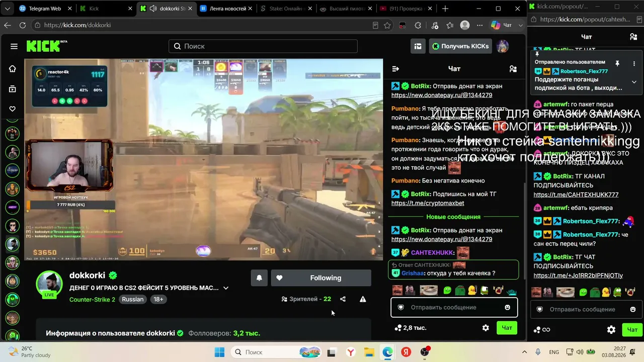Switch to the Лента новостей tab
This screenshot has height=362, width=644.
(x=227, y=9)
